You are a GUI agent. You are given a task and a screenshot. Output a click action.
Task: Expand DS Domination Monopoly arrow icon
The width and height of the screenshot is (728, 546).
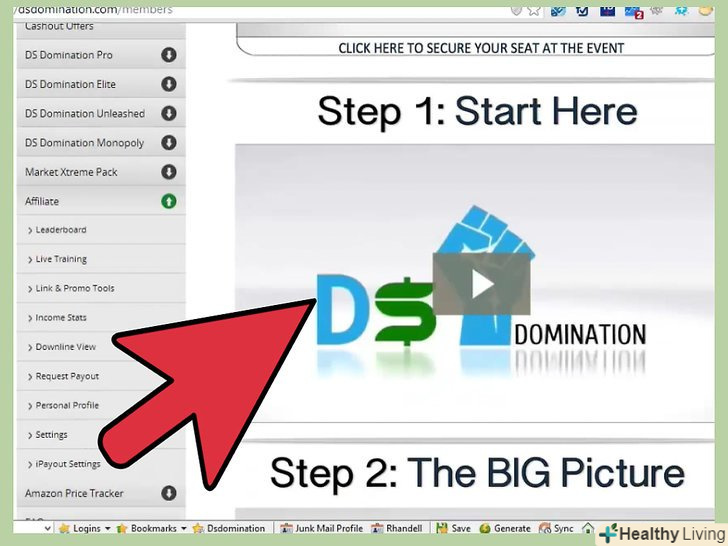point(169,143)
